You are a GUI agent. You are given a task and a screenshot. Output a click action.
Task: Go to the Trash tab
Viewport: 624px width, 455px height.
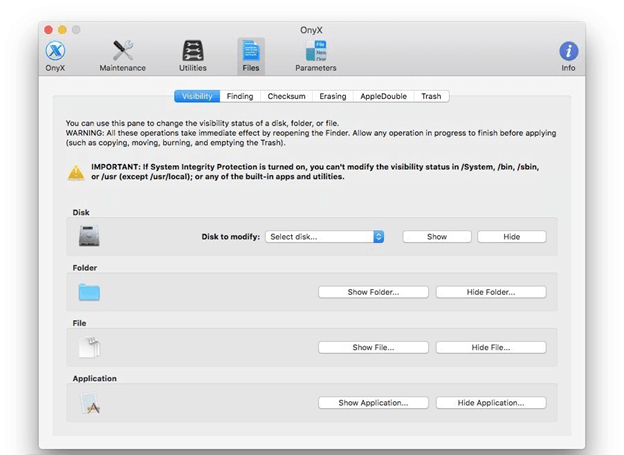[x=431, y=97]
